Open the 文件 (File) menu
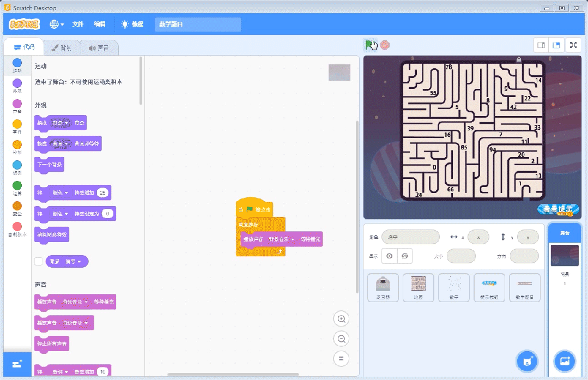 coord(78,25)
